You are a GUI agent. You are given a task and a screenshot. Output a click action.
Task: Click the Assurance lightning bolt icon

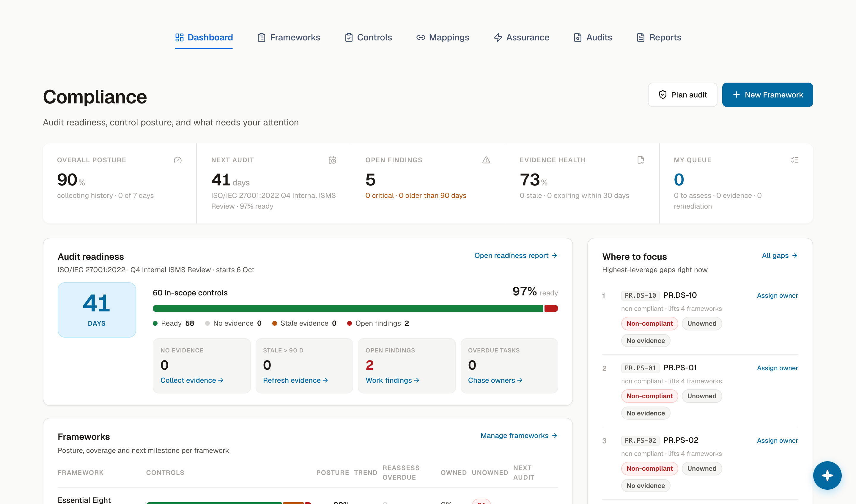click(x=498, y=37)
